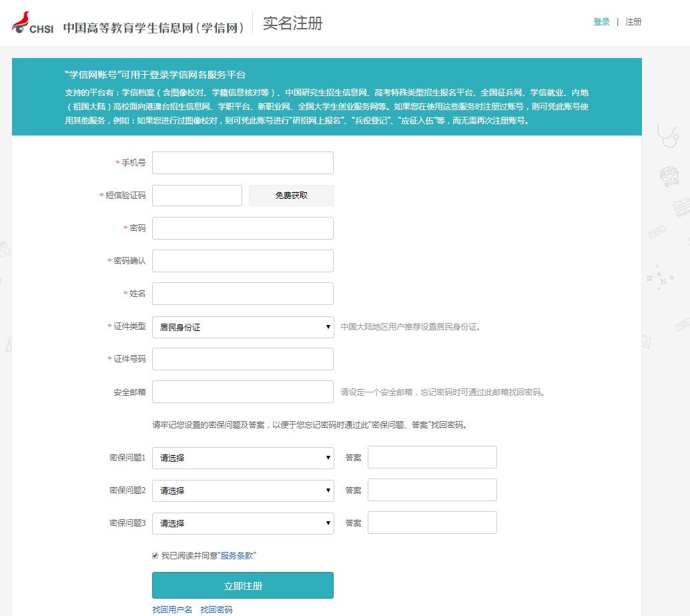Open the 服务条款 link
The height and width of the screenshot is (616, 690).
tap(237, 556)
